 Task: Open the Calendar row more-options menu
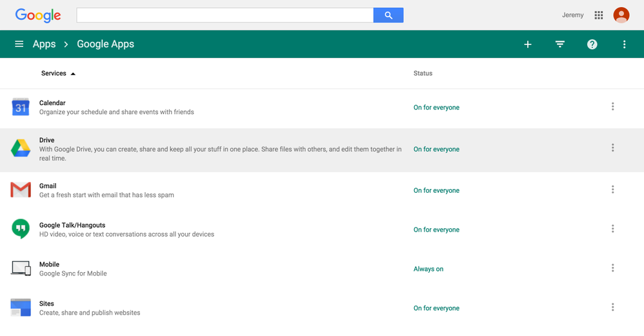point(612,106)
